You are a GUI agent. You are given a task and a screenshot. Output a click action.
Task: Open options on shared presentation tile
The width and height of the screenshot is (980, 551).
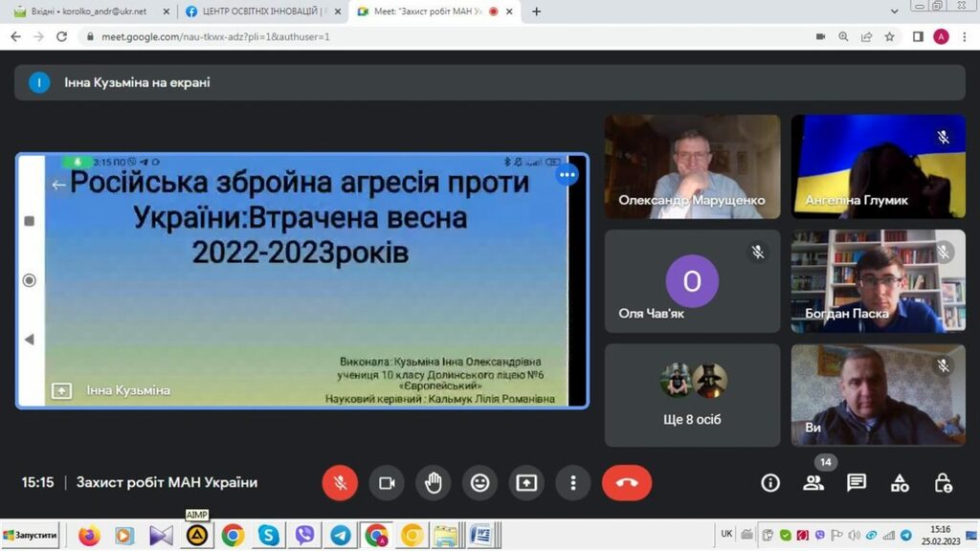568,175
